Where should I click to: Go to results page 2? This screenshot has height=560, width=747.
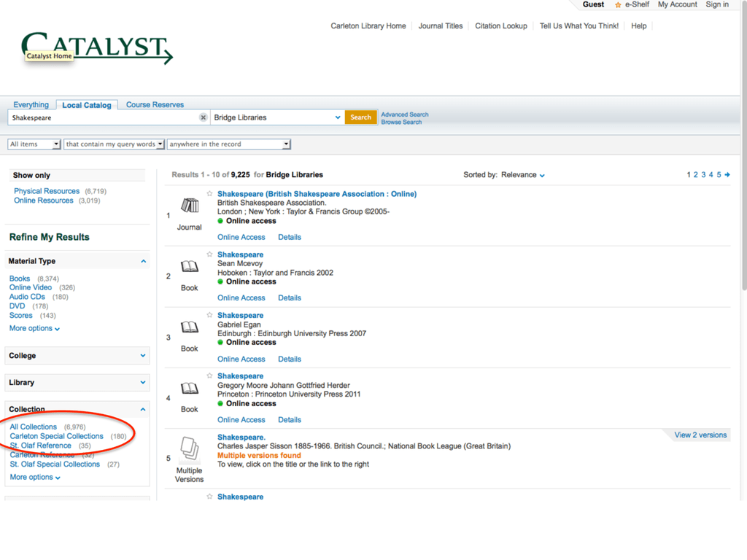695,175
